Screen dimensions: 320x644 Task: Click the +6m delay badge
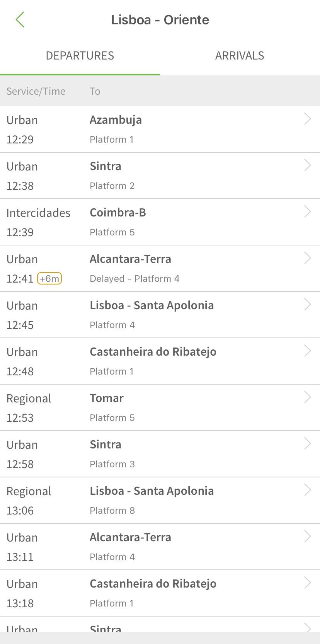(49, 278)
